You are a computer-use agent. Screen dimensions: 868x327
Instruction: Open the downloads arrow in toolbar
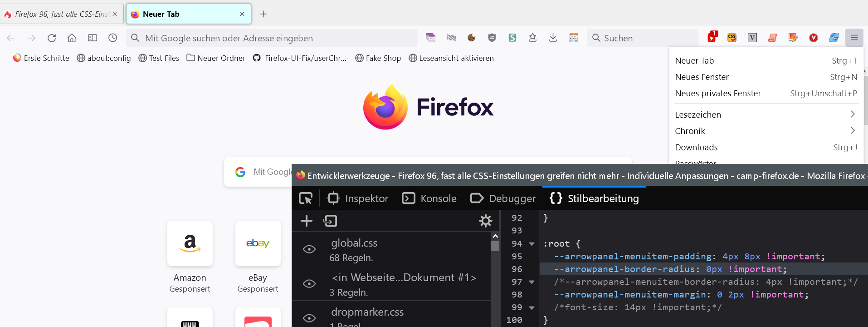click(553, 38)
